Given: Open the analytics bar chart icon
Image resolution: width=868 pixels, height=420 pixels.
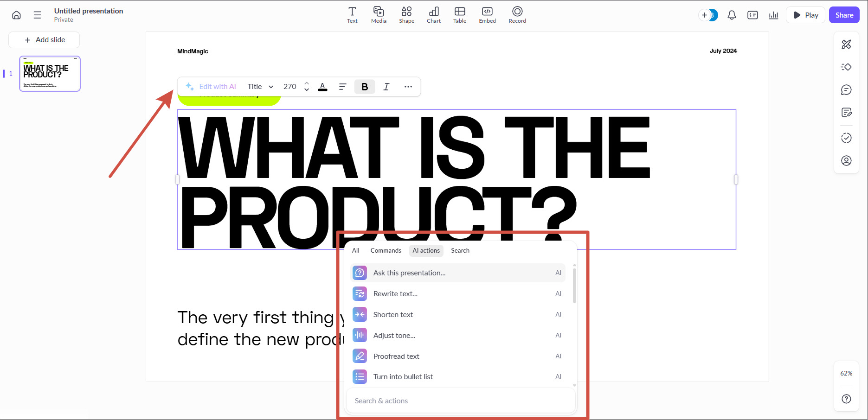Looking at the screenshot, I should [x=773, y=15].
